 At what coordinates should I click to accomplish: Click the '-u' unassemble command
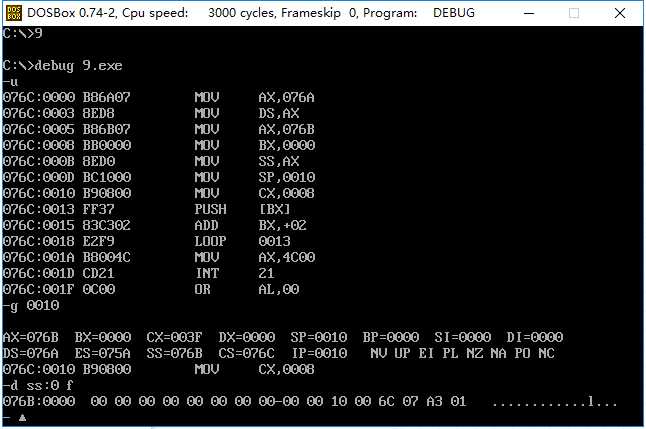coord(10,82)
